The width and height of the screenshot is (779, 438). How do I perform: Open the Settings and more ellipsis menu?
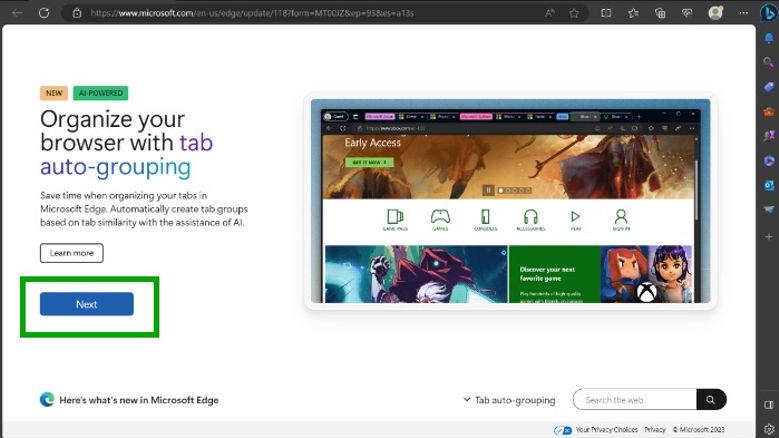pyautogui.click(x=743, y=13)
